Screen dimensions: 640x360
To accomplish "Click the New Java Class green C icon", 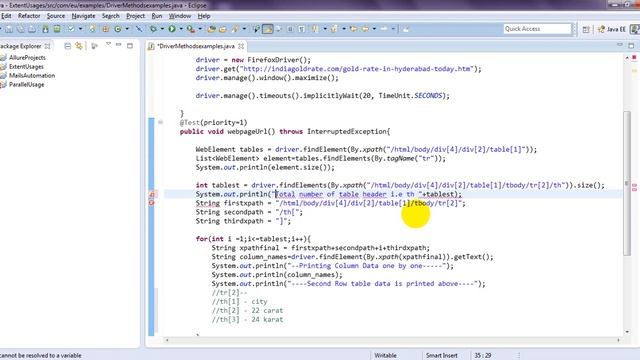I will tap(118, 29).
